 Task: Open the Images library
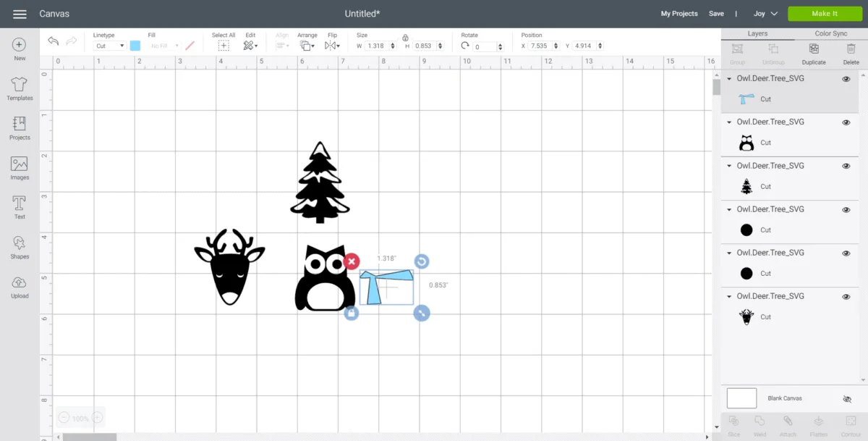click(20, 168)
